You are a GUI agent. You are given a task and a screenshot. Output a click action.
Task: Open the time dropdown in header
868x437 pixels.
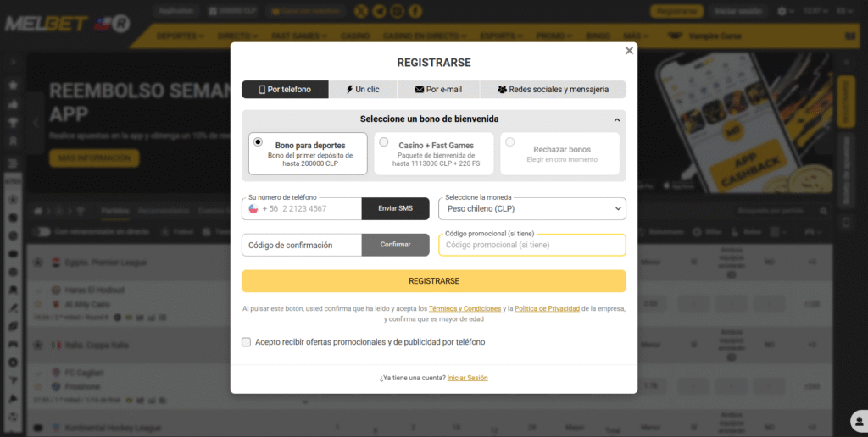click(x=816, y=11)
